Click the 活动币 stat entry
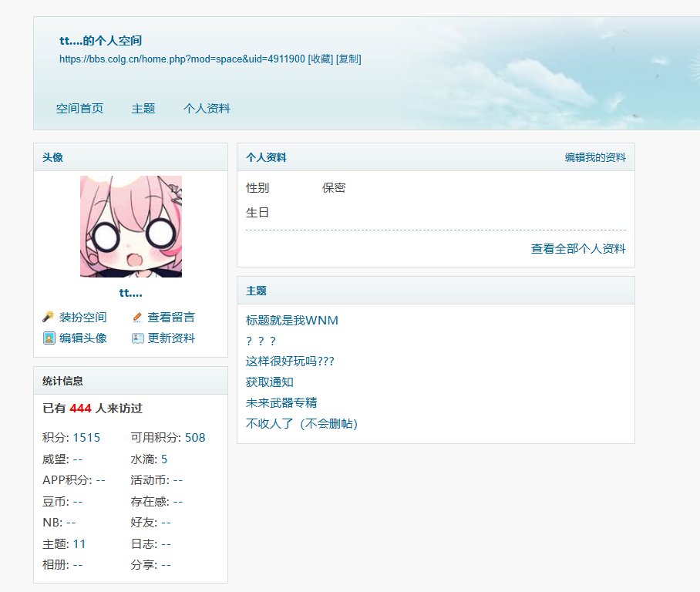Viewport: 700px width, 592px height. click(x=156, y=480)
